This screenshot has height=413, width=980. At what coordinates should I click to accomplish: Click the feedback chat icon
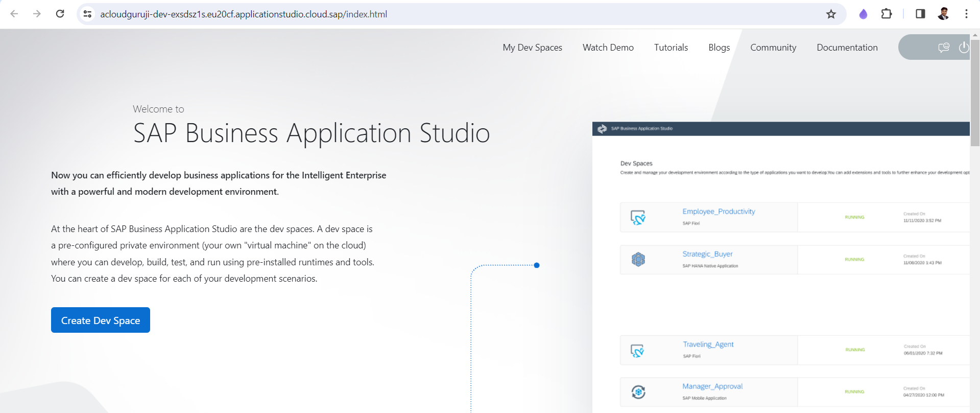tap(943, 48)
